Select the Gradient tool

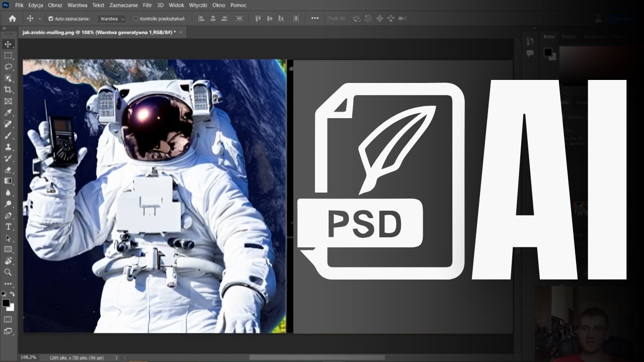[x=8, y=180]
